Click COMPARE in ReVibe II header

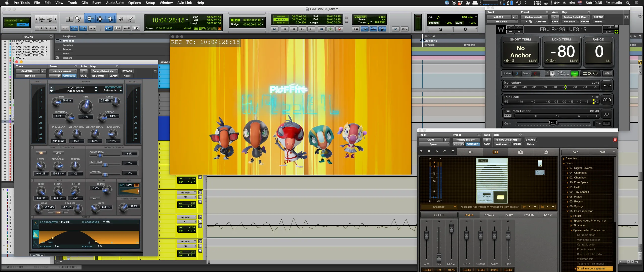(69, 76)
